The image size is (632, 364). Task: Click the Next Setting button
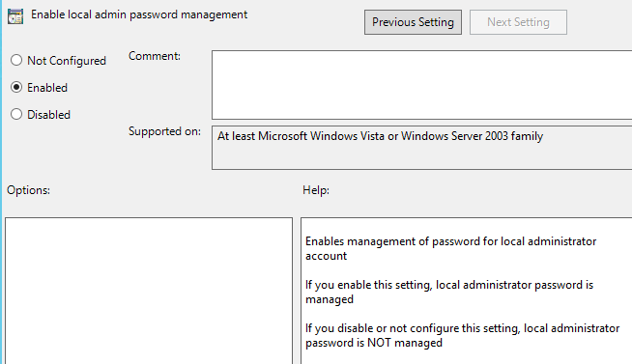[518, 22]
